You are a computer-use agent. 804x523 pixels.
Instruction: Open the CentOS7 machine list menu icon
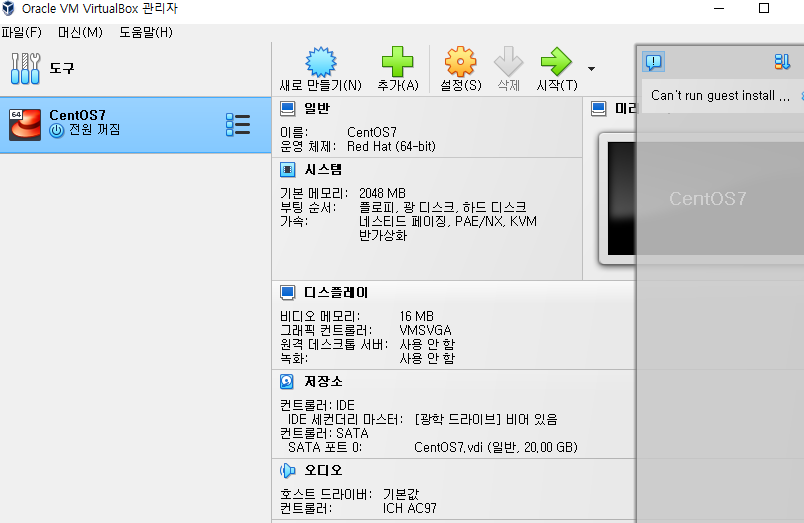[x=238, y=125]
